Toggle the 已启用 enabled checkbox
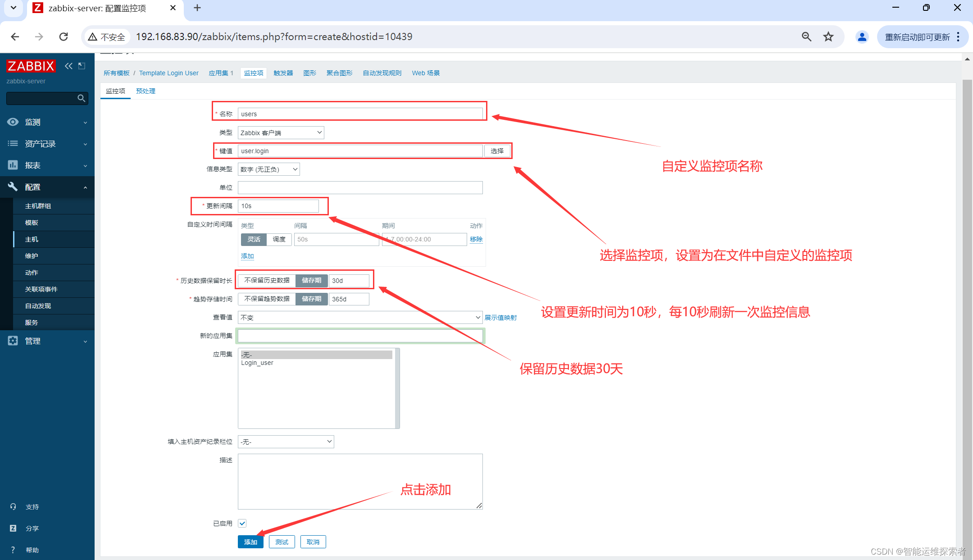The width and height of the screenshot is (973, 560). point(242,523)
